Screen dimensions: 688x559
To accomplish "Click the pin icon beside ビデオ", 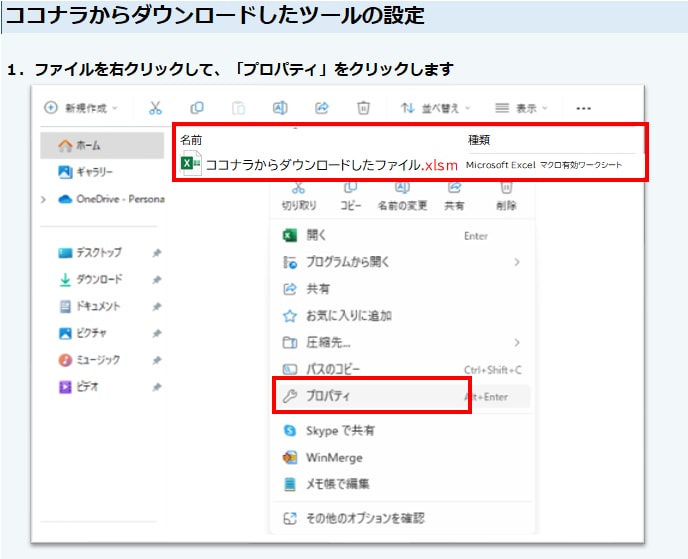I will [x=157, y=387].
